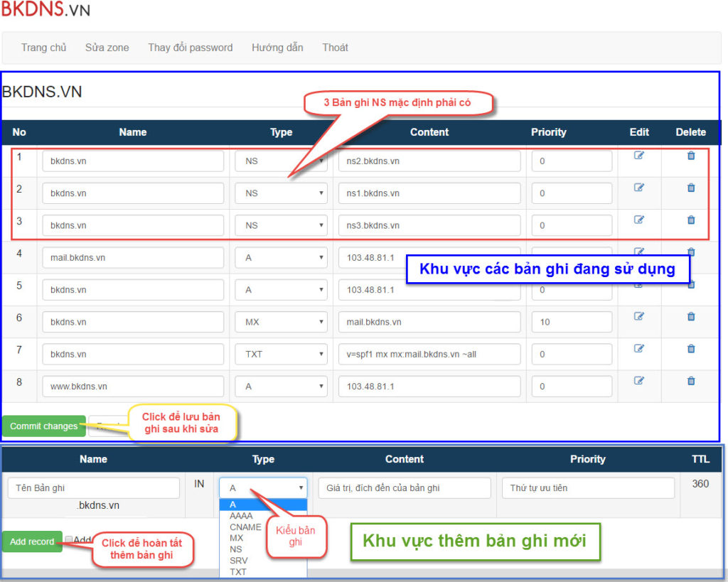Image resolution: width=728 pixels, height=582 pixels.
Task: Click the Add record button
Action: 32,541
